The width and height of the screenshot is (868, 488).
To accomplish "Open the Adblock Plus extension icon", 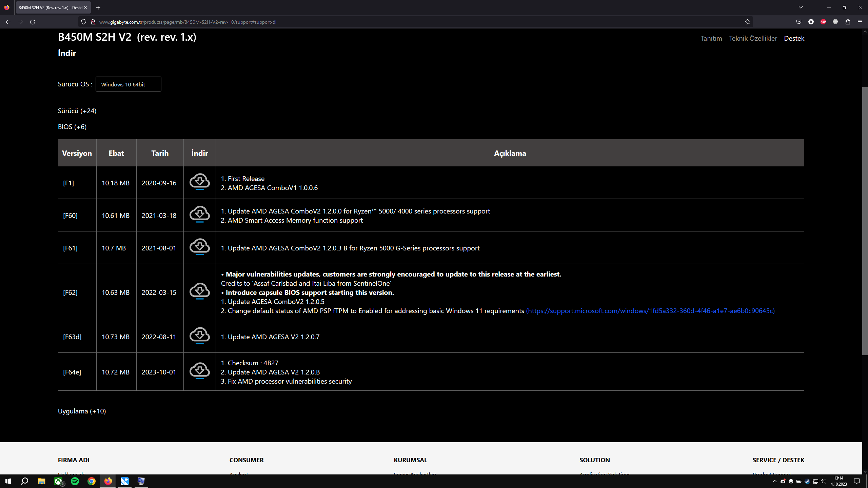I will point(823,22).
